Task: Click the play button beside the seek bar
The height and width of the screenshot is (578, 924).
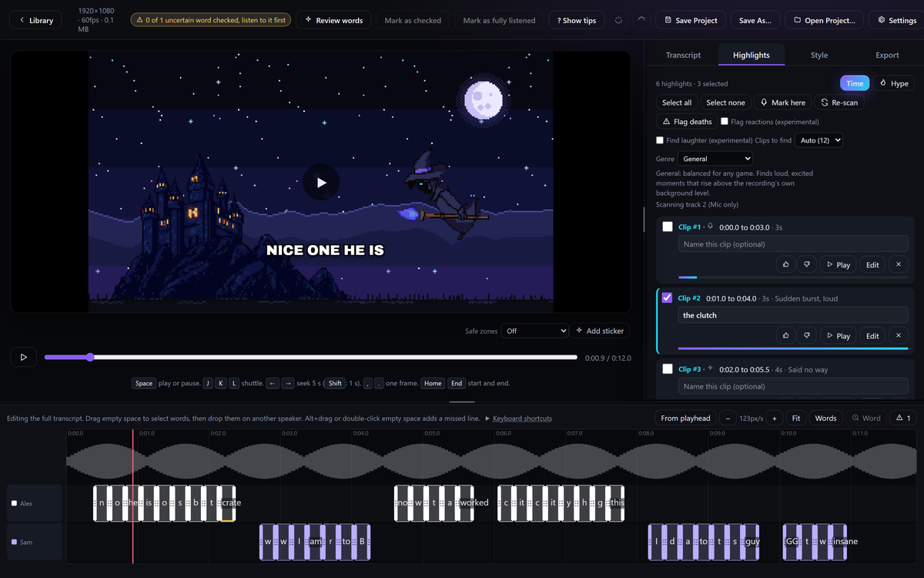Action: 24,357
